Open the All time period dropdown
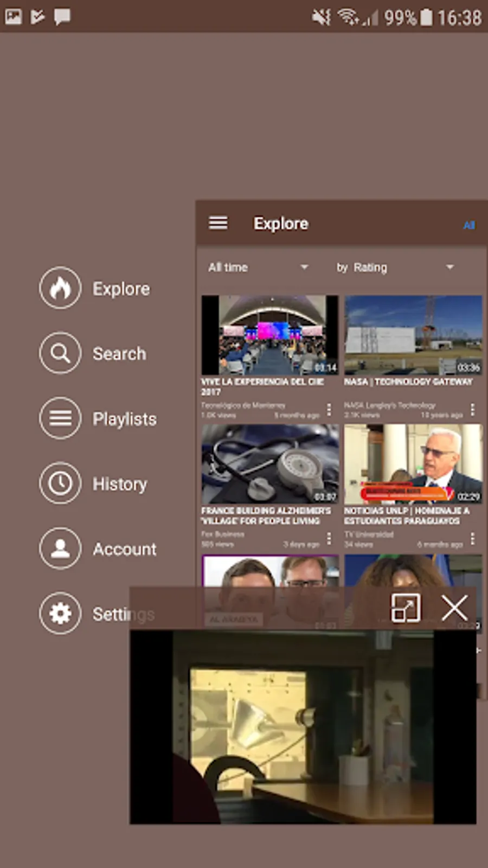 (258, 267)
